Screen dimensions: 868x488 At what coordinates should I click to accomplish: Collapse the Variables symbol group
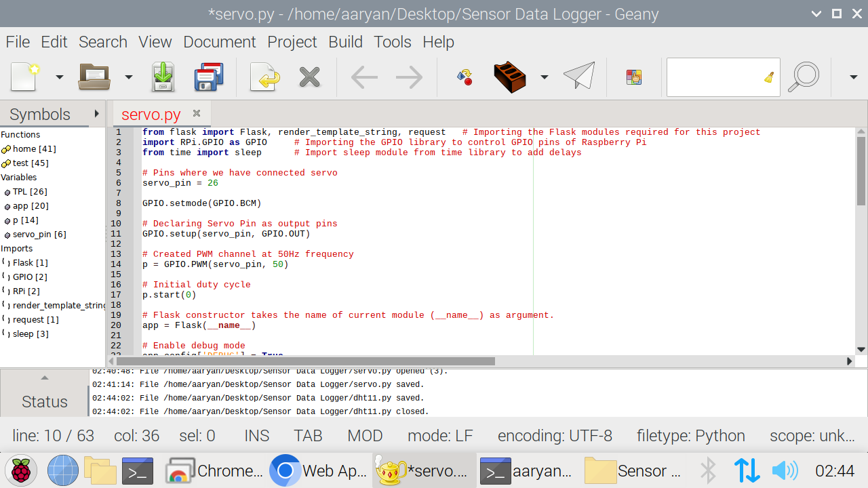tap(19, 178)
